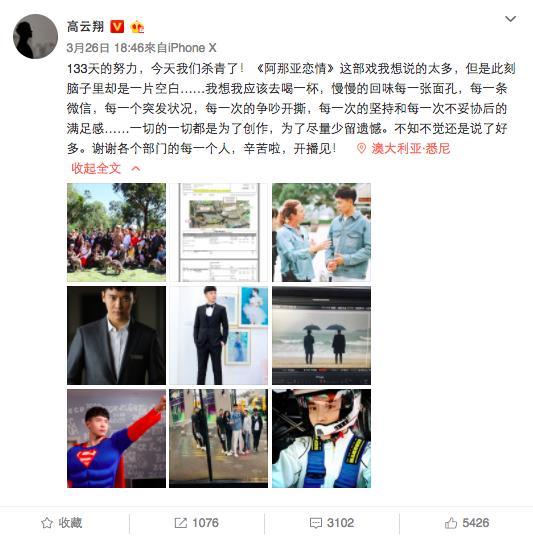Image resolution: width=533 pixels, height=541 pixels.
Task: Open the tuxedo bow tie photo thumbnail
Action: coord(218,335)
